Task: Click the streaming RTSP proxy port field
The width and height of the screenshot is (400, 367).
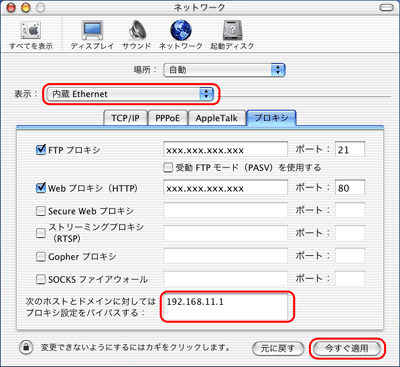Action: 350,233
